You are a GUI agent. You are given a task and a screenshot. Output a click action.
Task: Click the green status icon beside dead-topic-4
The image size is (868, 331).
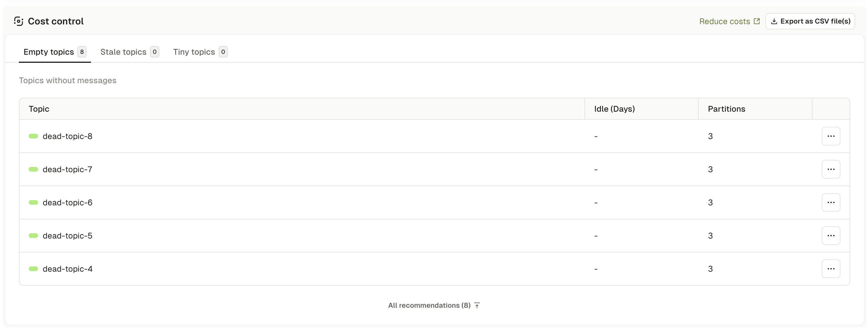[x=33, y=268]
